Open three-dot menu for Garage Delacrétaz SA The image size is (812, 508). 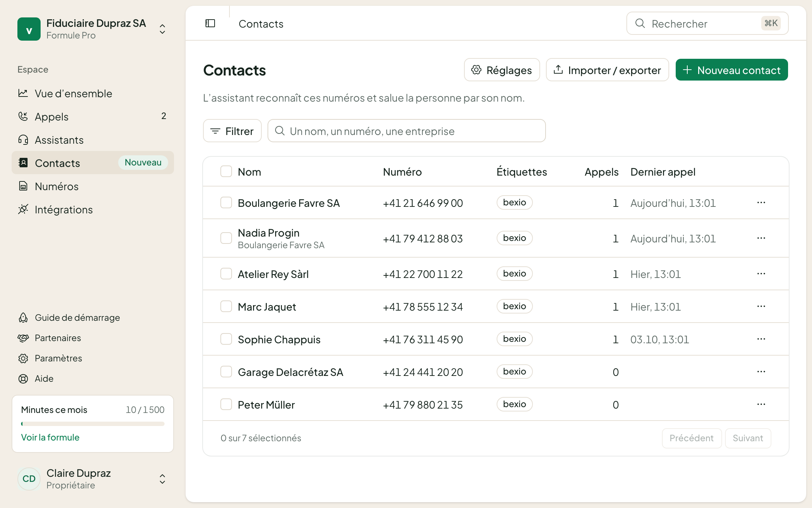[761, 372]
